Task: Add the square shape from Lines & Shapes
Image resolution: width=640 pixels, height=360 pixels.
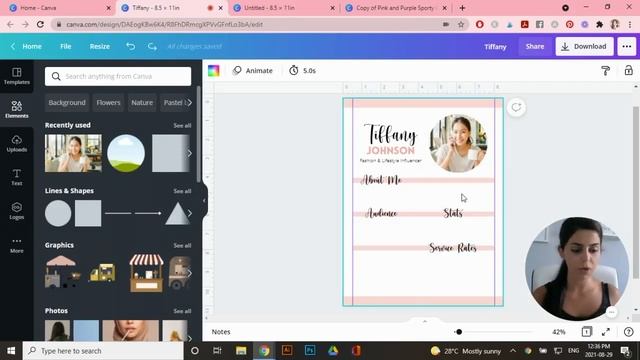Action: tap(88, 213)
